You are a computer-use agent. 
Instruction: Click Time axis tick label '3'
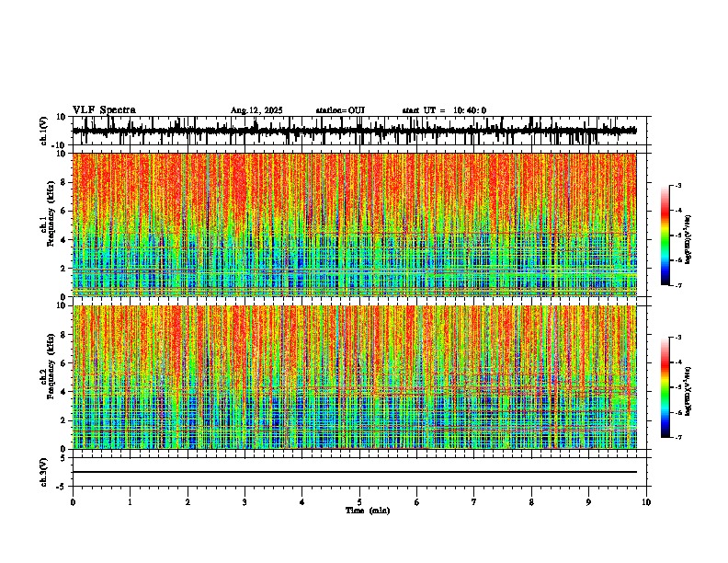[245, 502]
